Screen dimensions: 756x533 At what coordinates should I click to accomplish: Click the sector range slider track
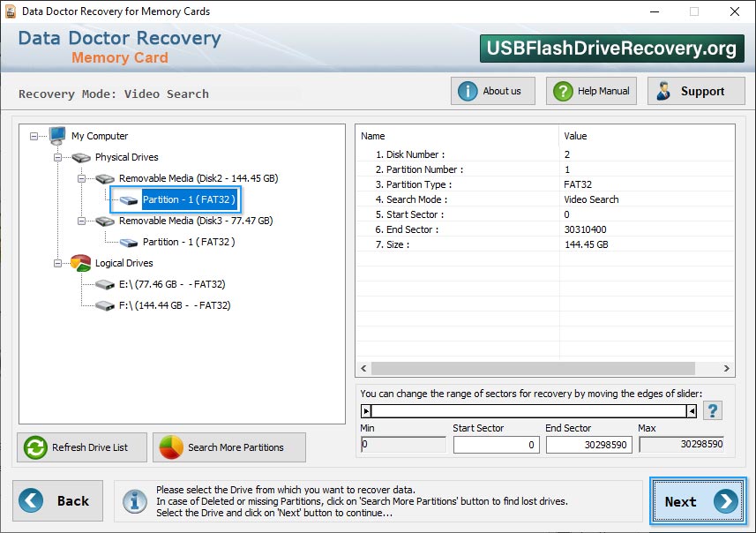point(529,411)
